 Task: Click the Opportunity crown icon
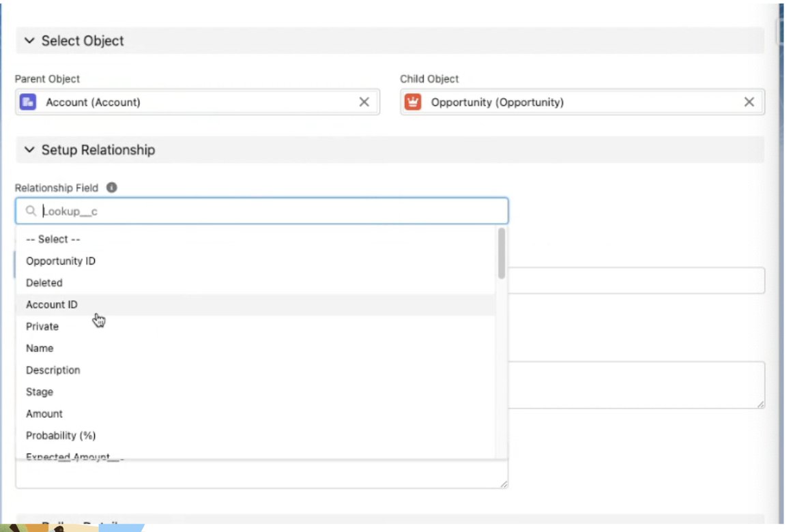tap(413, 102)
